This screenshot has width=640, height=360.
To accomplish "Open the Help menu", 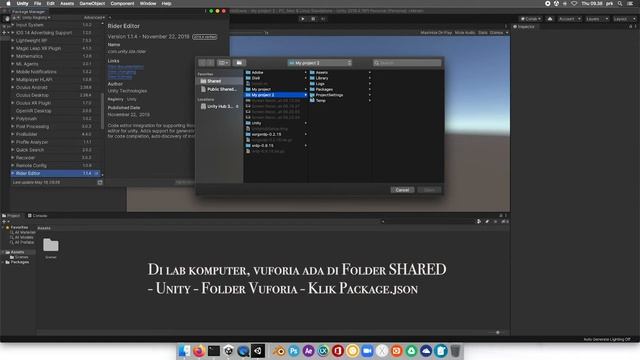I will pyautogui.click(x=167, y=3).
